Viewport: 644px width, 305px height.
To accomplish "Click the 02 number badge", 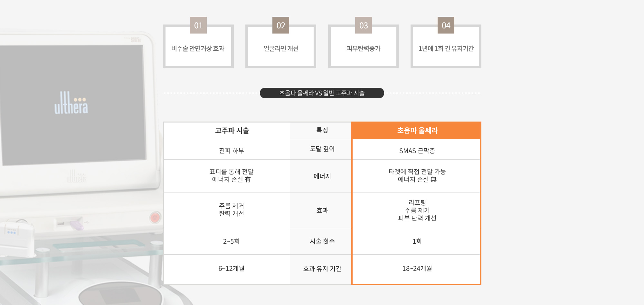I will [281, 25].
